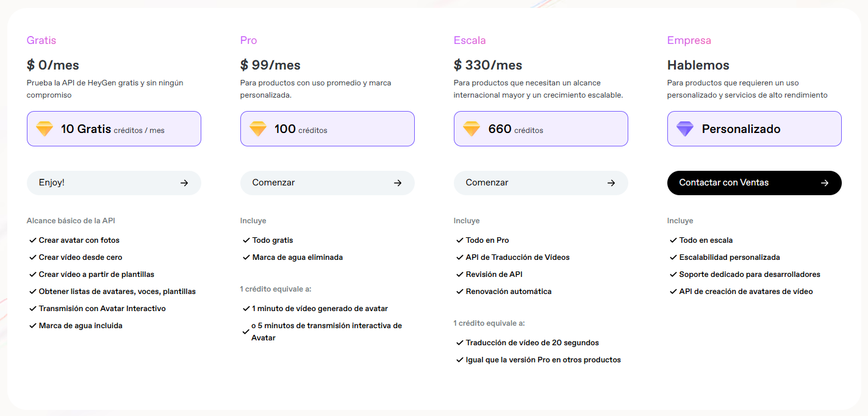Click the Personalizado credits box

click(754, 129)
